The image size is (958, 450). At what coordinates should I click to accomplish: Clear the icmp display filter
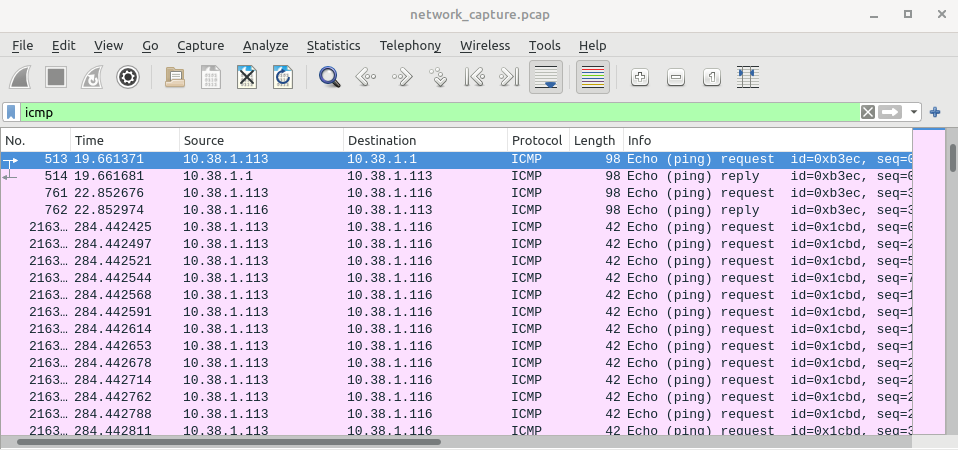[868, 112]
